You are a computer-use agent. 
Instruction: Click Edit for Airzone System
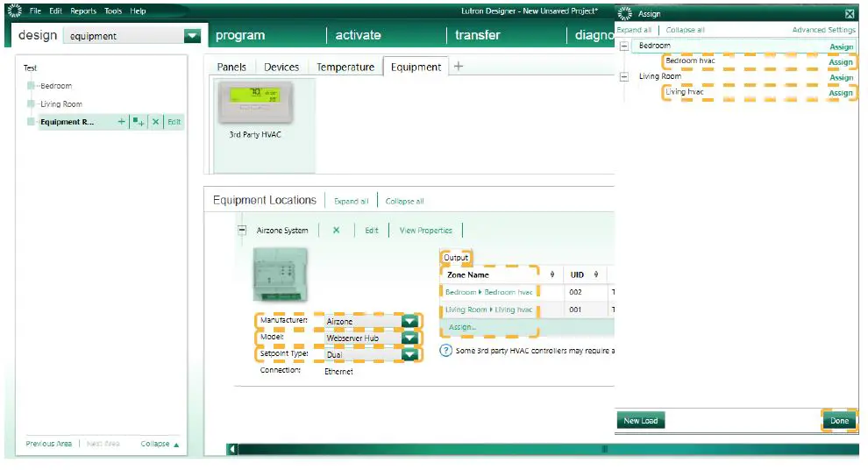pyautogui.click(x=372, y=231)
